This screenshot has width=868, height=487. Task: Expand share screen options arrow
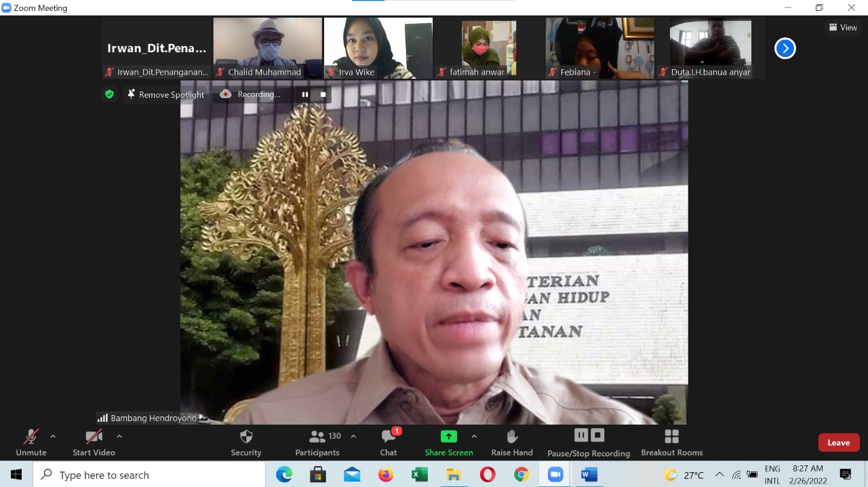474,436
